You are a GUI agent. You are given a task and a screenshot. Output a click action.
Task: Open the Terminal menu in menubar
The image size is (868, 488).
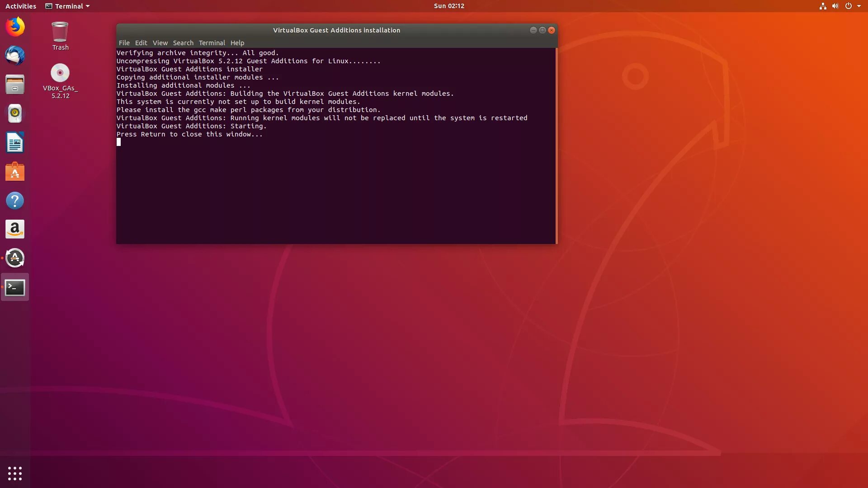coord(212,43)
